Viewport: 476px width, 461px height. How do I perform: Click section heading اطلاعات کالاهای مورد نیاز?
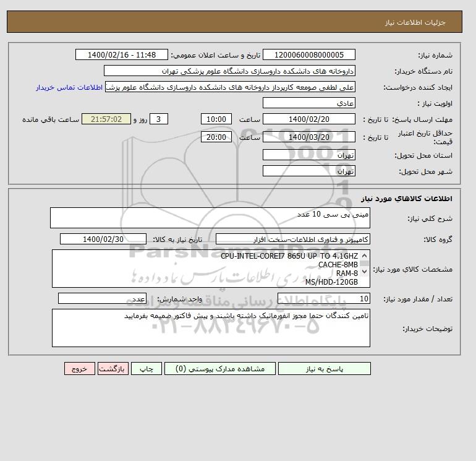coord(407,199)
